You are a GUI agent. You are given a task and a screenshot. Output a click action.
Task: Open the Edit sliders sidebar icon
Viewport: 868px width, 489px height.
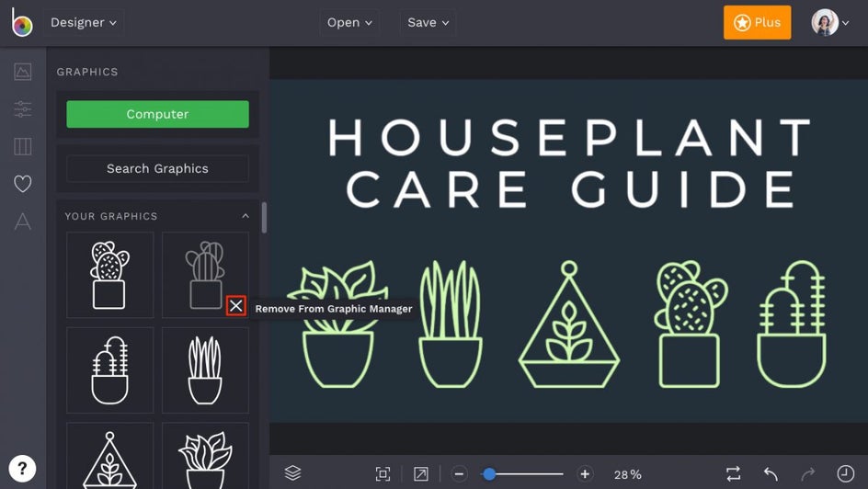click(23, 109)
